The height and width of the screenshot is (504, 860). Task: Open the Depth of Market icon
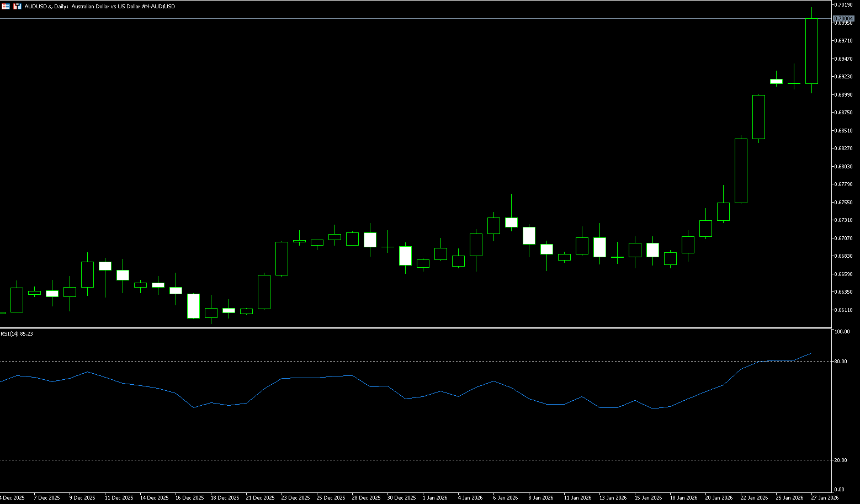[6, 6]
